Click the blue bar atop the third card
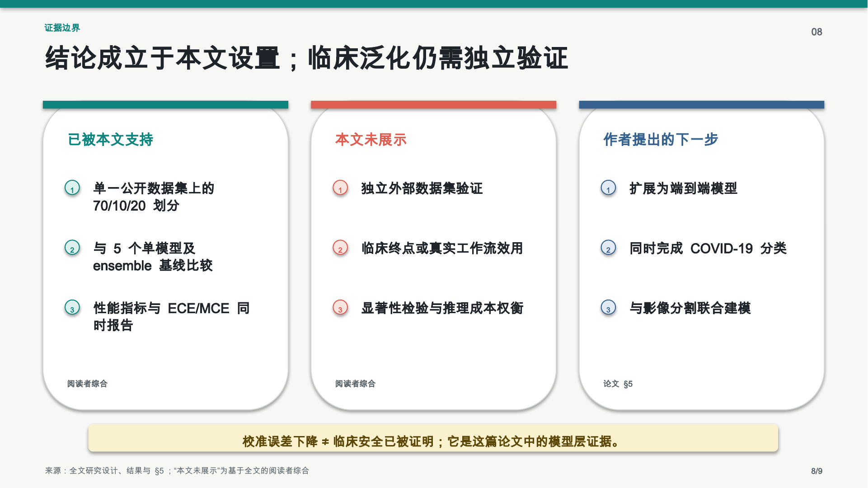The width and height of the screenshot is (868, 488). [x=701, y=104]
